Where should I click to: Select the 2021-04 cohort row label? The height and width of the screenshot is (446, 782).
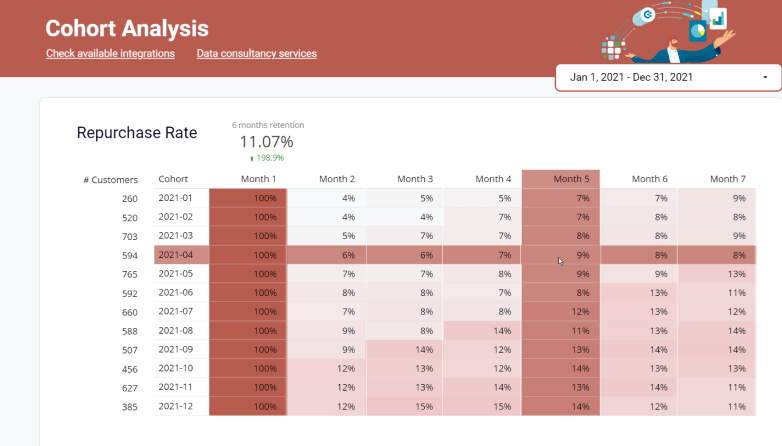[x=176, y=254]
